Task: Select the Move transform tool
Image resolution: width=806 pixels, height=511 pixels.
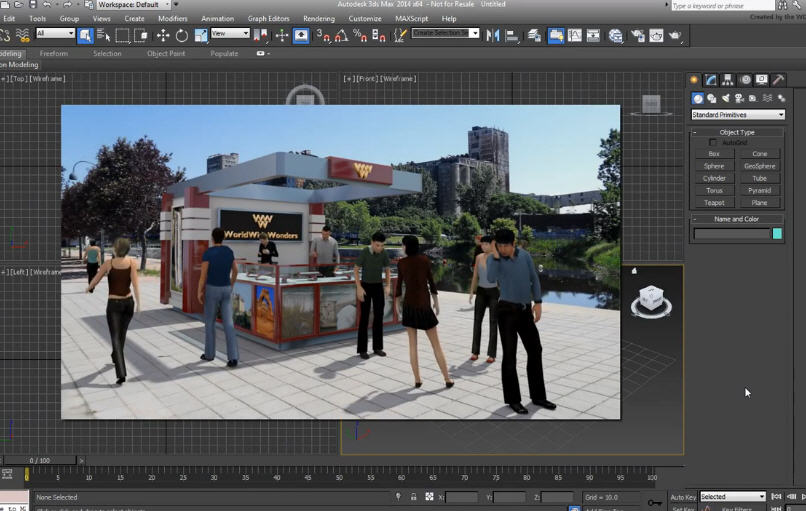Action: (163, 35)
